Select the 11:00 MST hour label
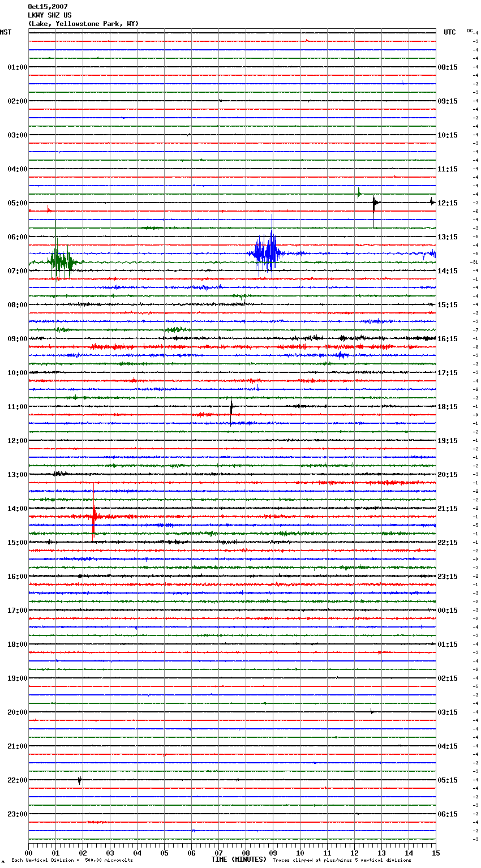Screen dimensions: 481x868 [17, 407]
